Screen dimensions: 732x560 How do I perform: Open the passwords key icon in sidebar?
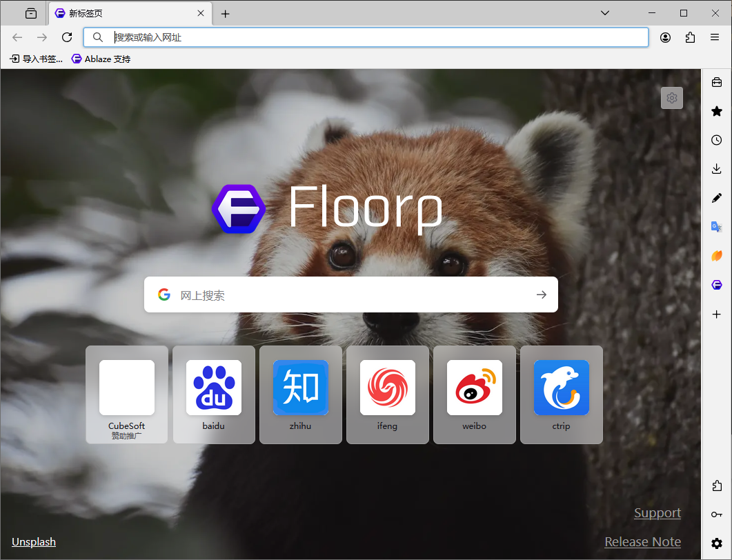[716, 514]
